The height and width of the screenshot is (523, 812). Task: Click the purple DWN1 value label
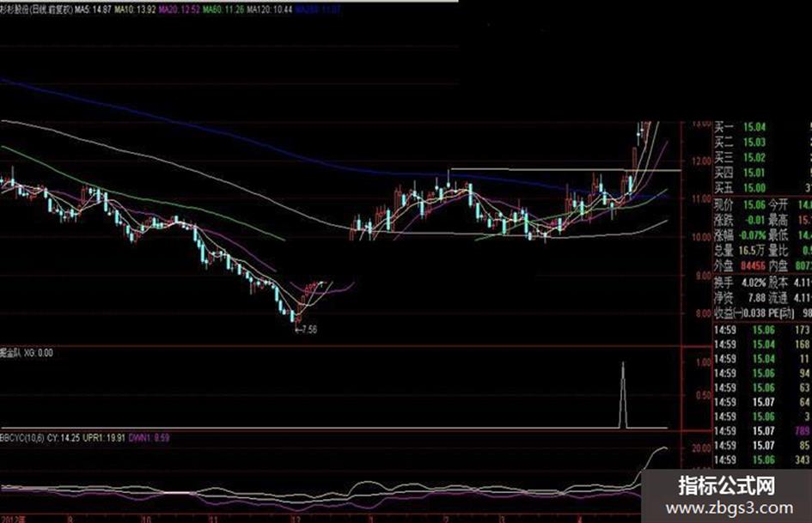coord(149,438)
